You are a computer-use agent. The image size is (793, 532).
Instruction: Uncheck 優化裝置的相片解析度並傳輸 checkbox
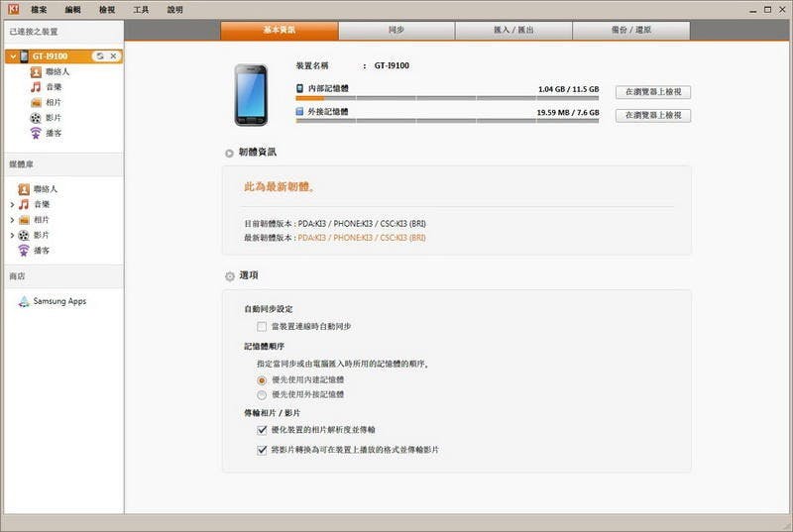[x=262, y=430]
